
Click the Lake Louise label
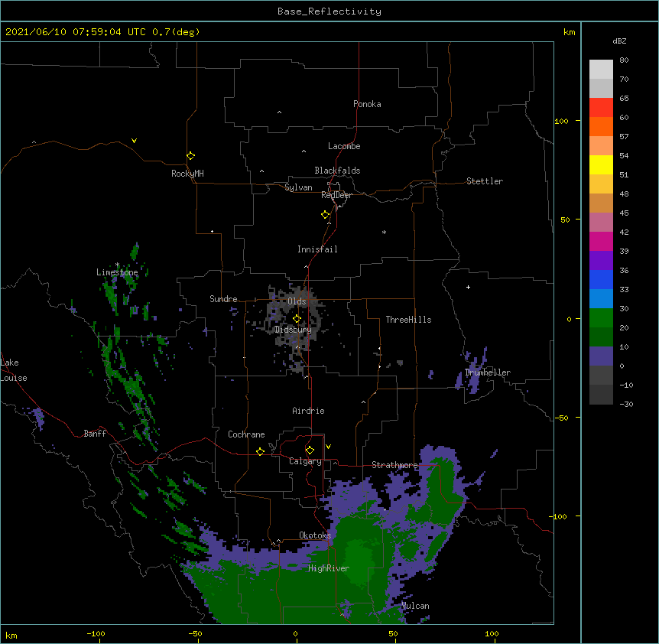(14, 370)
